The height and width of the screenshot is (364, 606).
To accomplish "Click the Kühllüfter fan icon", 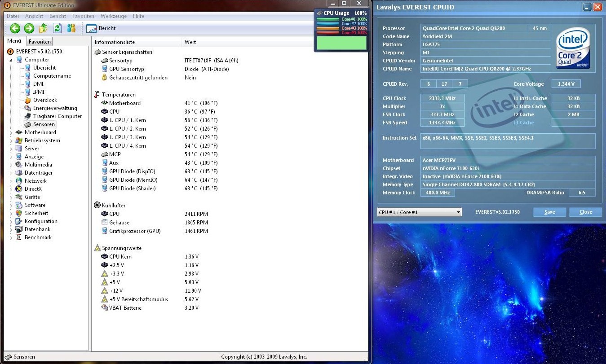I will pyautogui.click(x=97, y=206).
